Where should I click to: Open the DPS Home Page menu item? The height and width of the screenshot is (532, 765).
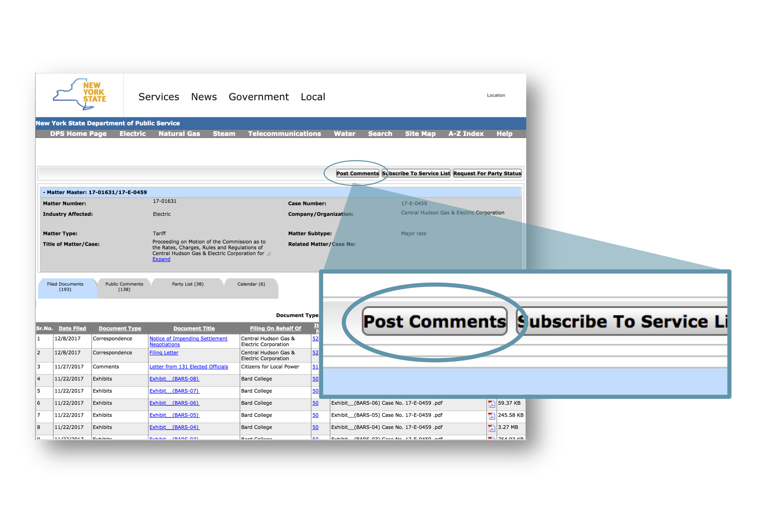(x=78, y=133)
